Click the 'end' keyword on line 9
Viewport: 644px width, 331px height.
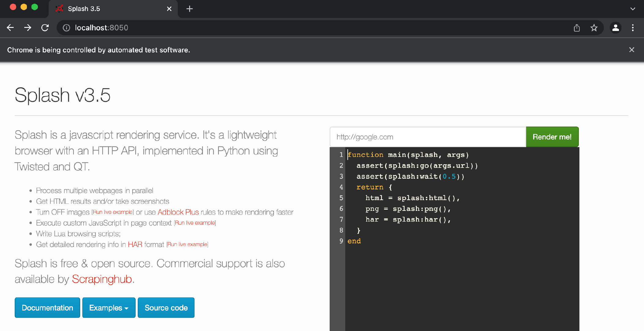pyautogui.click(x=354, y=241)
